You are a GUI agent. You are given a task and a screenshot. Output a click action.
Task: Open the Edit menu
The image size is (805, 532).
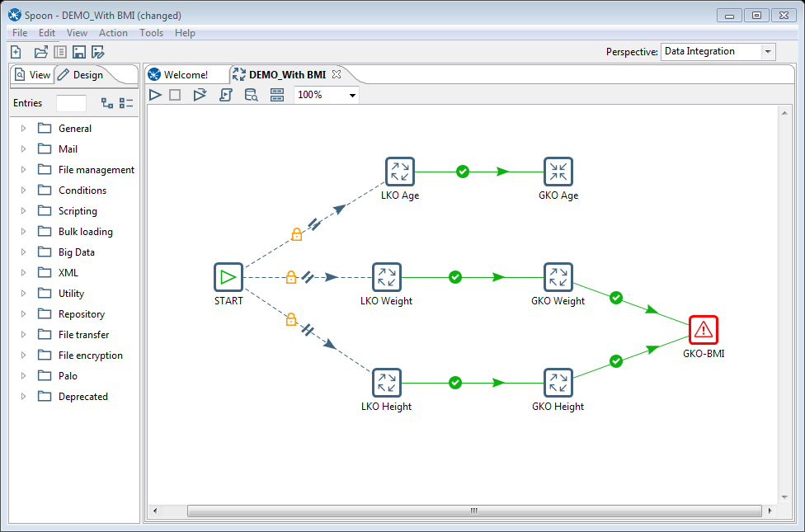click(x=47, y=33)
